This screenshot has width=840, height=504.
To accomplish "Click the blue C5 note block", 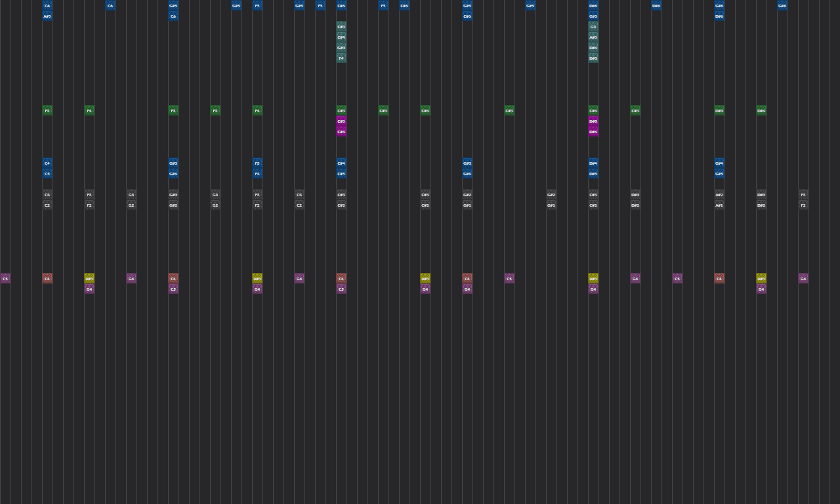I will click(x=47, y=174).
